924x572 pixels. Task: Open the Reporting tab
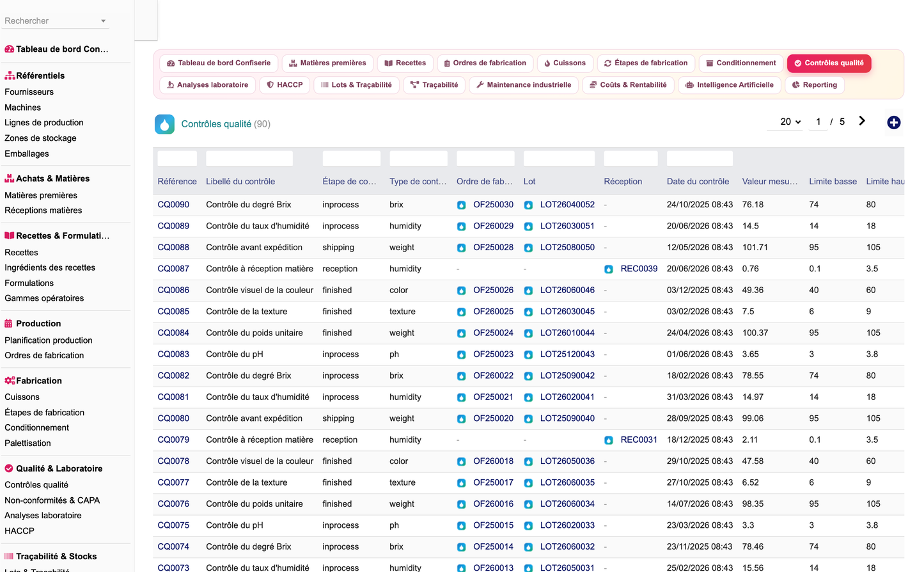tap(815, 85)
